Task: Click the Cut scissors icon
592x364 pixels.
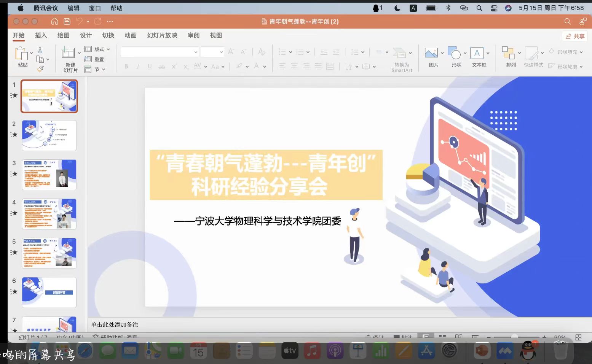Action: pos(40,50)
